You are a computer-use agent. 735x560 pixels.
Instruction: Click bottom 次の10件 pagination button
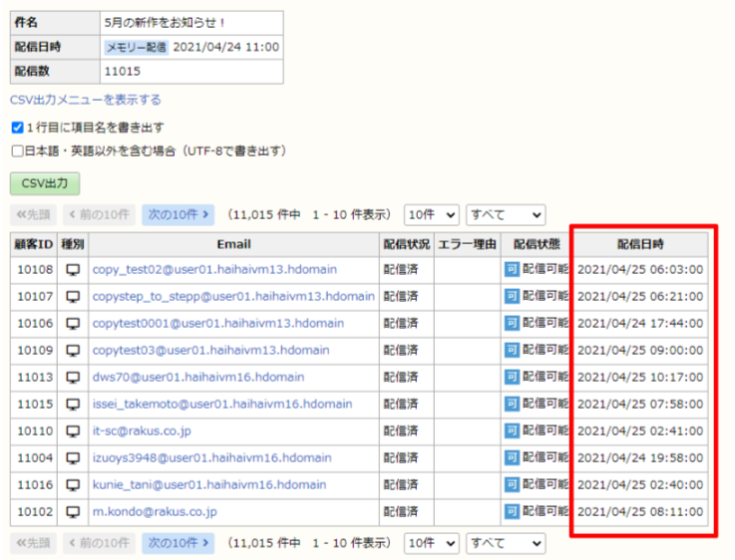coord(178,543)
